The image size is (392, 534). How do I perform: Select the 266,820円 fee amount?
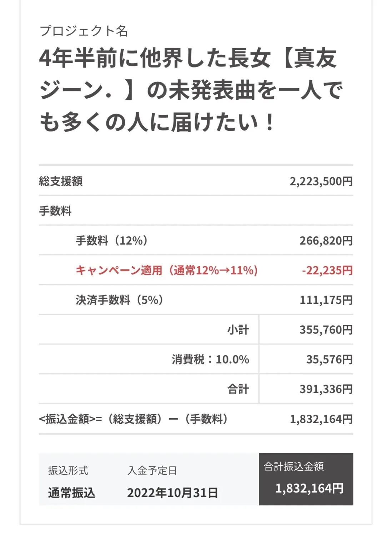(326, 241)
